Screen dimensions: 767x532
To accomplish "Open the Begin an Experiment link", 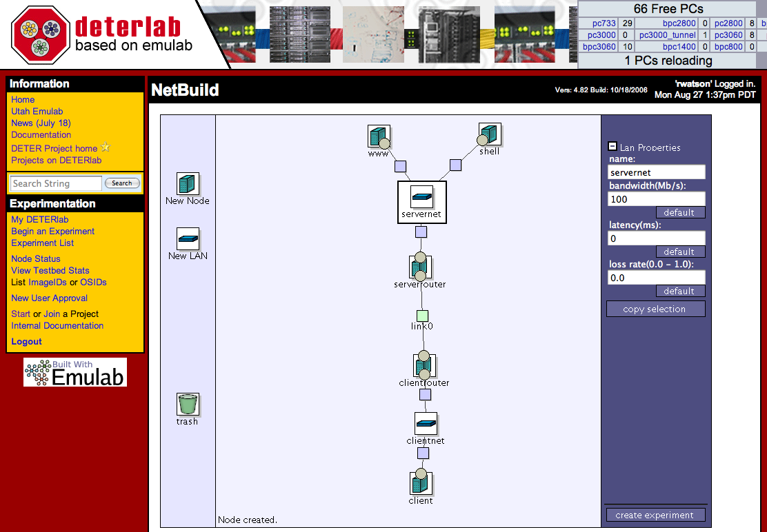I will point(52,232).
